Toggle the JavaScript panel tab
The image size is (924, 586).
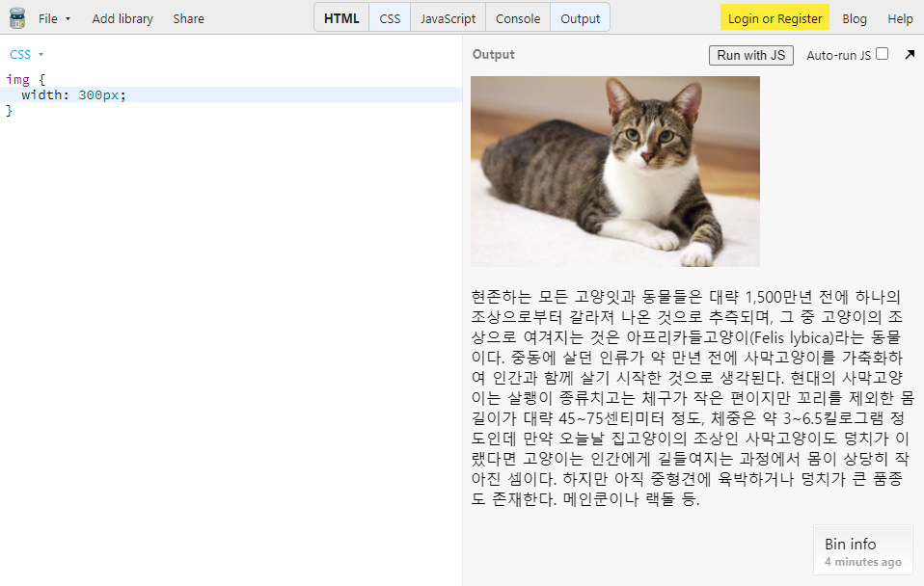[x=448, y=18]
